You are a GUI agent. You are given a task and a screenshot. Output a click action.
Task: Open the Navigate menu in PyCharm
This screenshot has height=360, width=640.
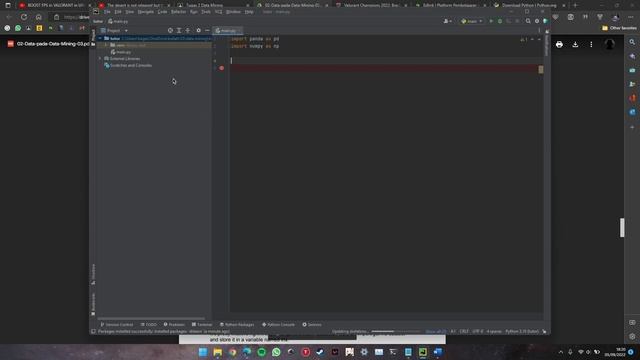pyautogui.click(x=146, y=12)
